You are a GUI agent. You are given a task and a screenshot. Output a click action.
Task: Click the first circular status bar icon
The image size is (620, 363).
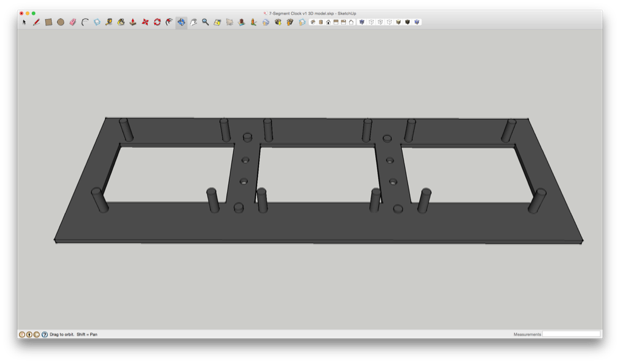tap(22, 334)
